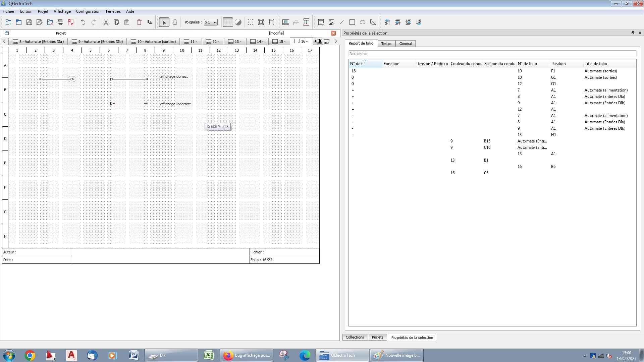Toggle the background color half-circle button

[238, 22]
